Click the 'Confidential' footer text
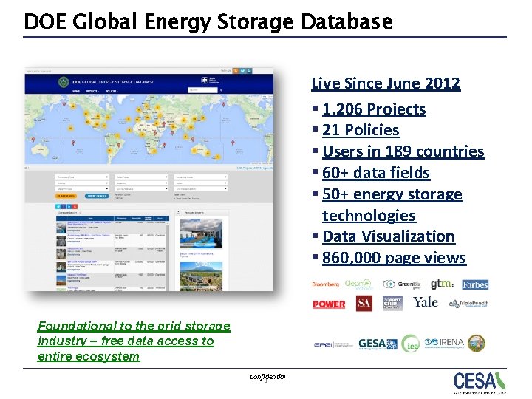 coord(267,377)
